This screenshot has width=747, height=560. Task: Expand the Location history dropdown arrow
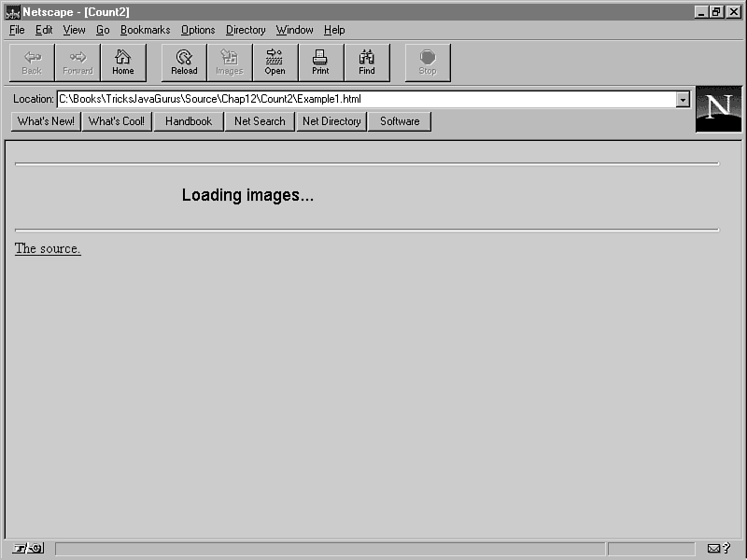tap(683, 100)
